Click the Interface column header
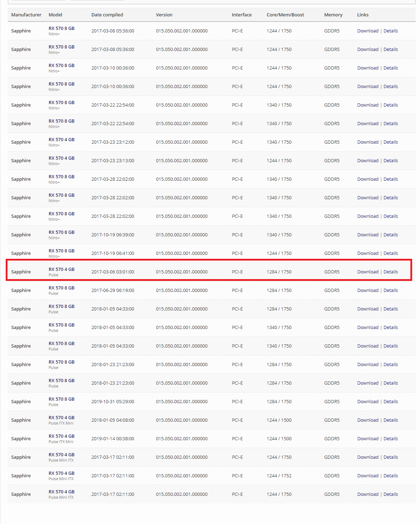 coord(241,15)
